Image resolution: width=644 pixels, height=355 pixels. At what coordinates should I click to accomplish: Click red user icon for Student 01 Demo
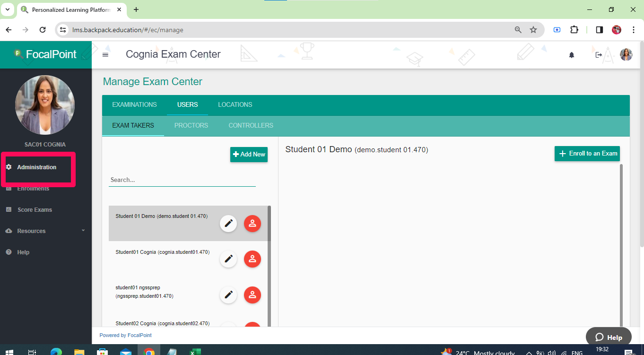coord(252,223)
